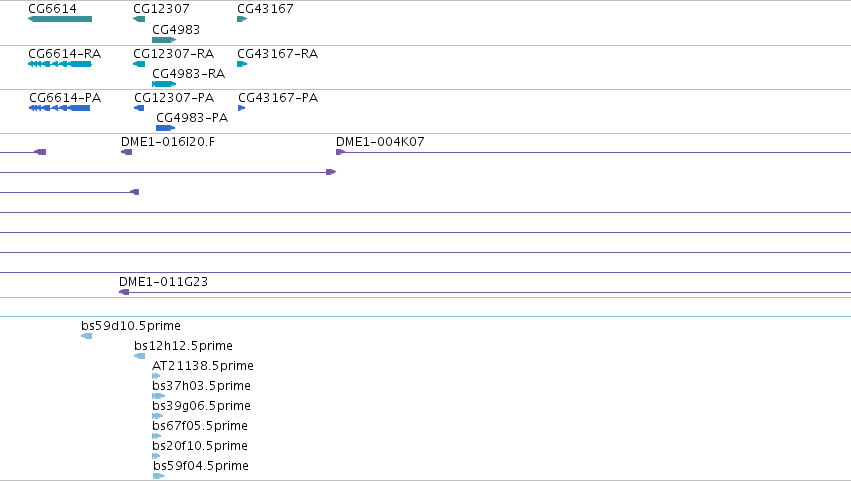
Task: Click the bs39g06.5prime EST glyph
Action: pos(157,416)
